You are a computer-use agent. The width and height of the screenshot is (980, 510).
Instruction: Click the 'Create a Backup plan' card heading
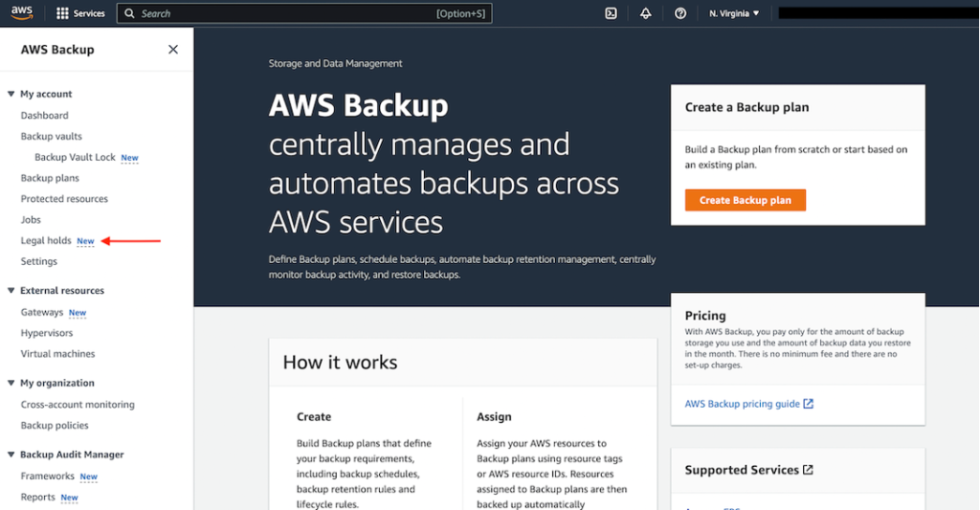[x=746, y=107]
